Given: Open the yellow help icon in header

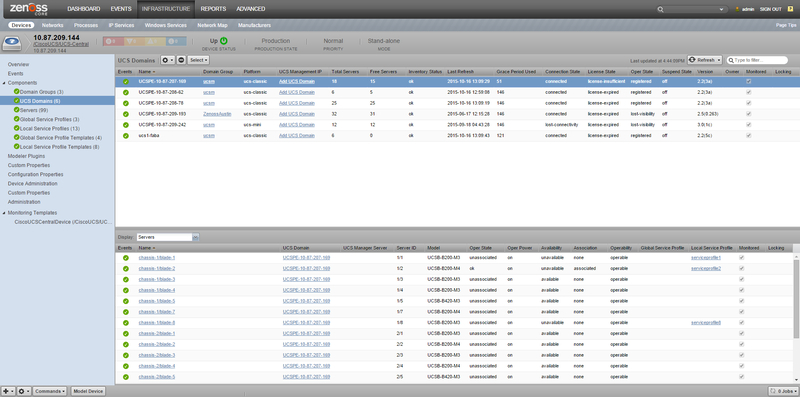Looking at the screenshot, I should pyautogui.click(x=790, y=9).
